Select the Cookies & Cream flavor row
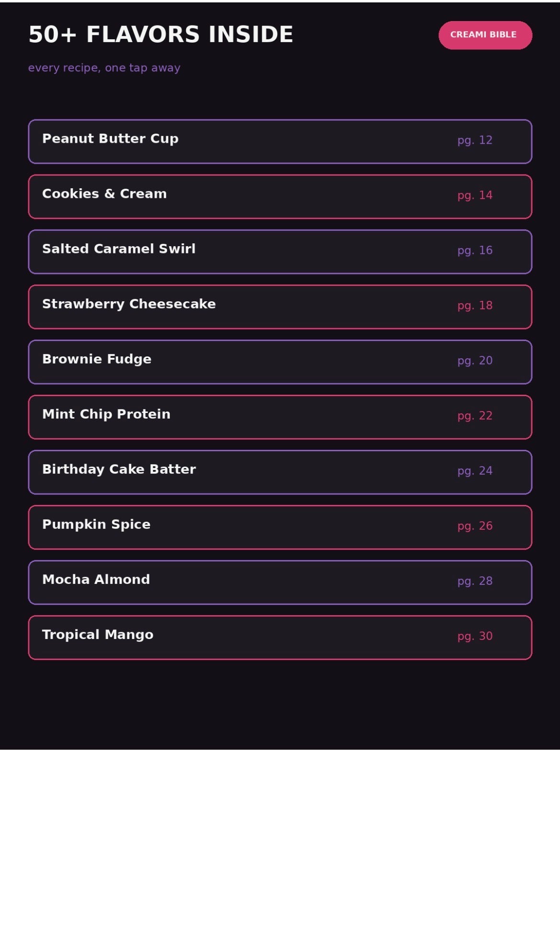This screenshot has height=948, width=560. tap(280, 196)
